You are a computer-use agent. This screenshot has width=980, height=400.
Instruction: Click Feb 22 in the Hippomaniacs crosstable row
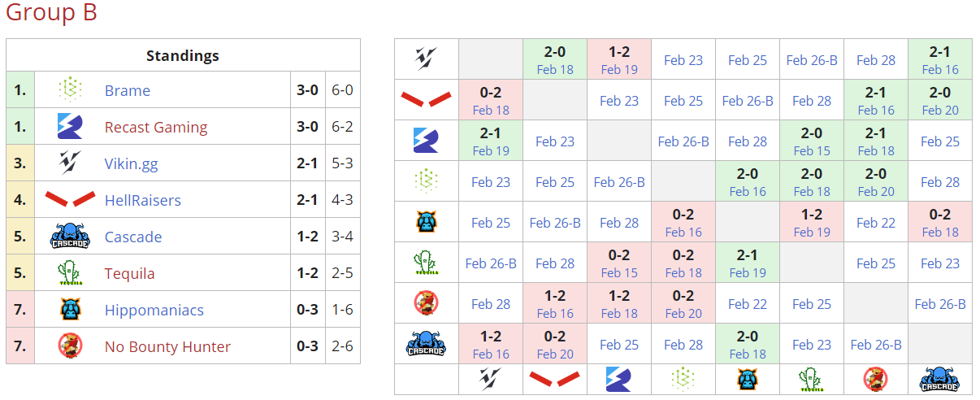tap(876, 223)
